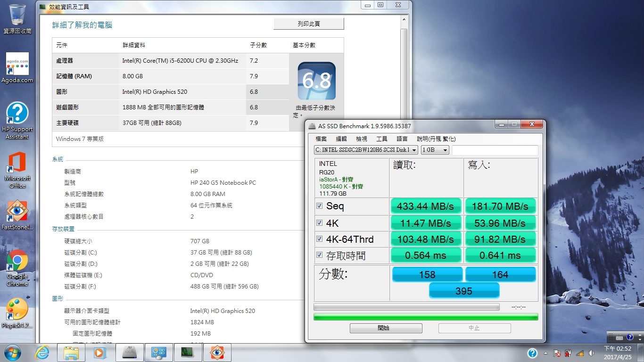Open the clock showing 02:52
The image size is (644, 362).
[617, 353]
